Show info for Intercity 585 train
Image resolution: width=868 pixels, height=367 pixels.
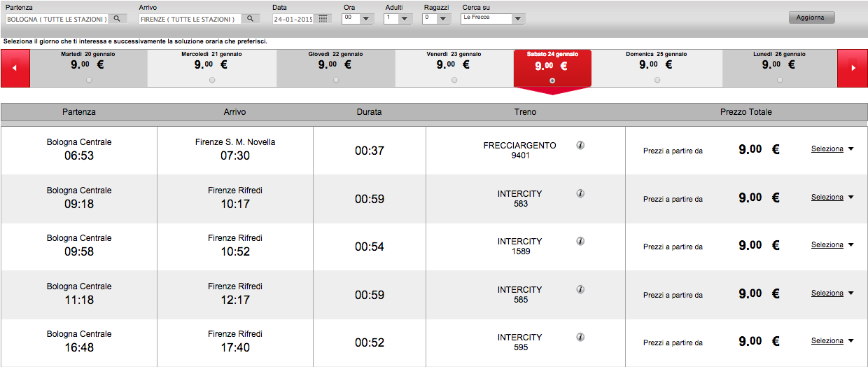point(580,289)
